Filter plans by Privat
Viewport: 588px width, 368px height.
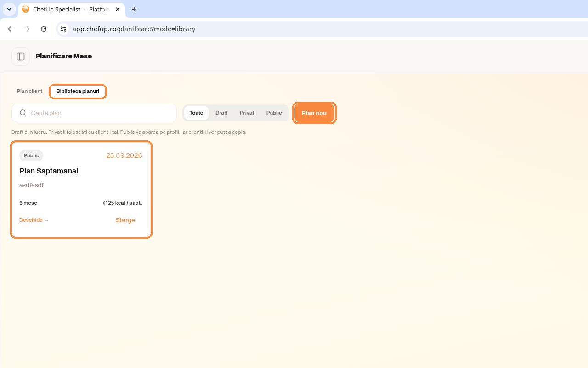point(247,113)
